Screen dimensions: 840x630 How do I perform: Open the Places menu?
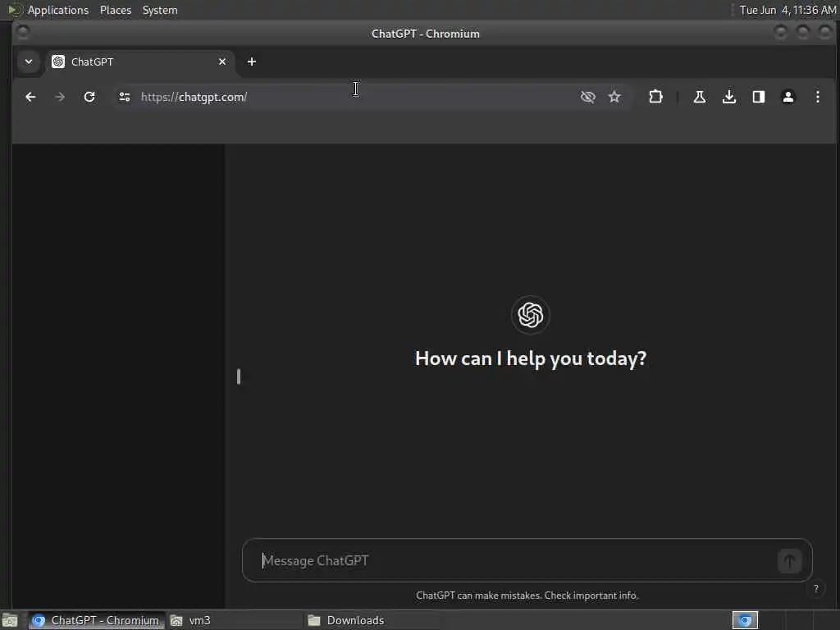pos(116,10)
